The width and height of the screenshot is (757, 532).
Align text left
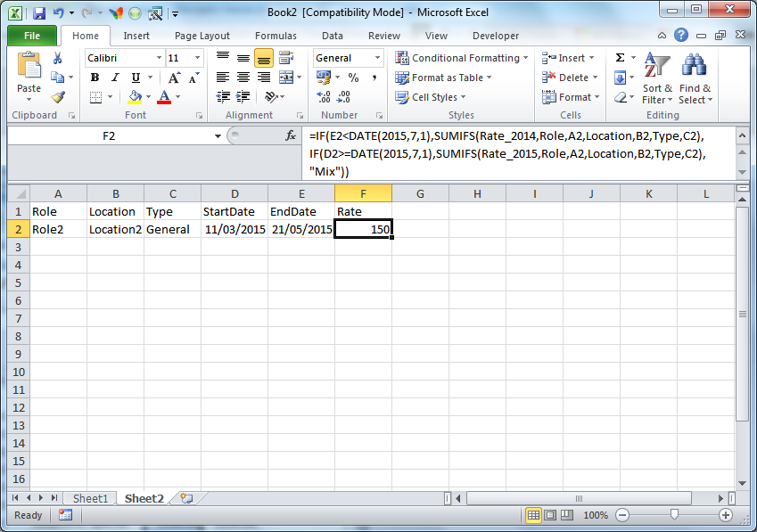tap(223, 78)
